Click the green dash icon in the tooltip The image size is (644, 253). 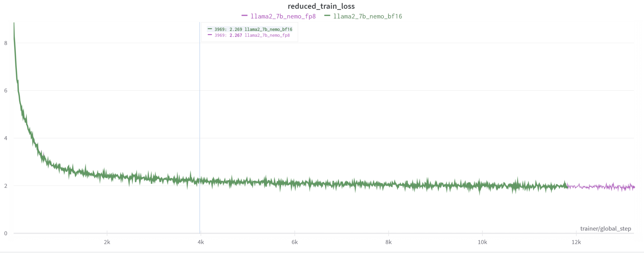210,29
